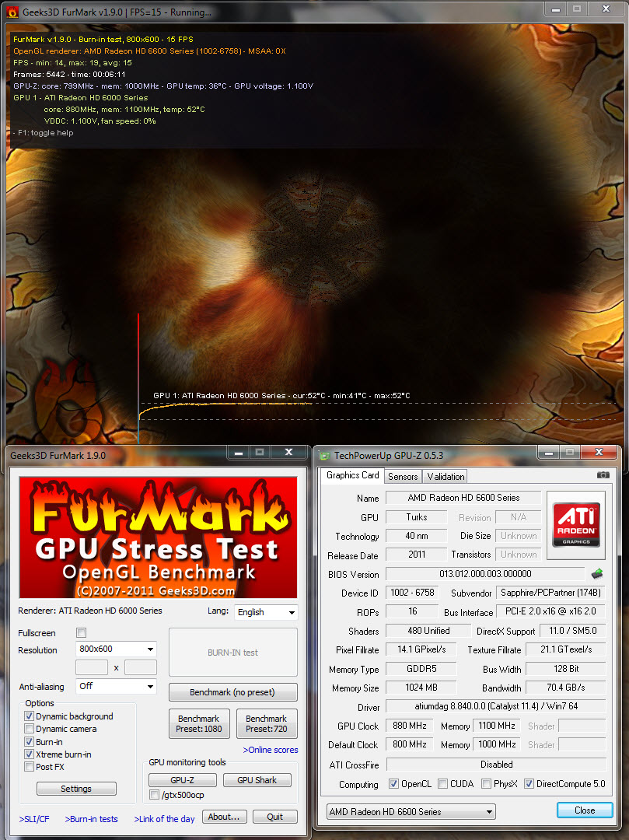Viewport: 629px width, 840px height.
Task: Minimize the FurMark 1.9.0 settings window
Action: tap(239, 452)
